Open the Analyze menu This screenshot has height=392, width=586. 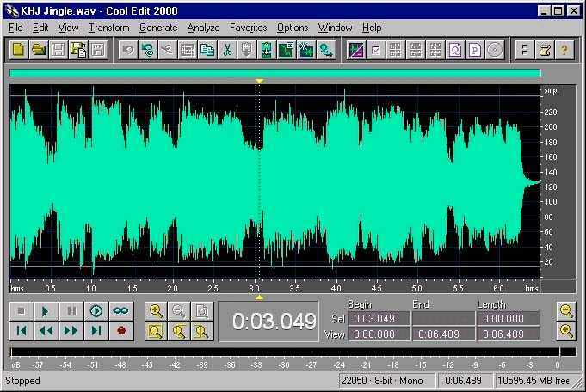(x=203, y=28)
